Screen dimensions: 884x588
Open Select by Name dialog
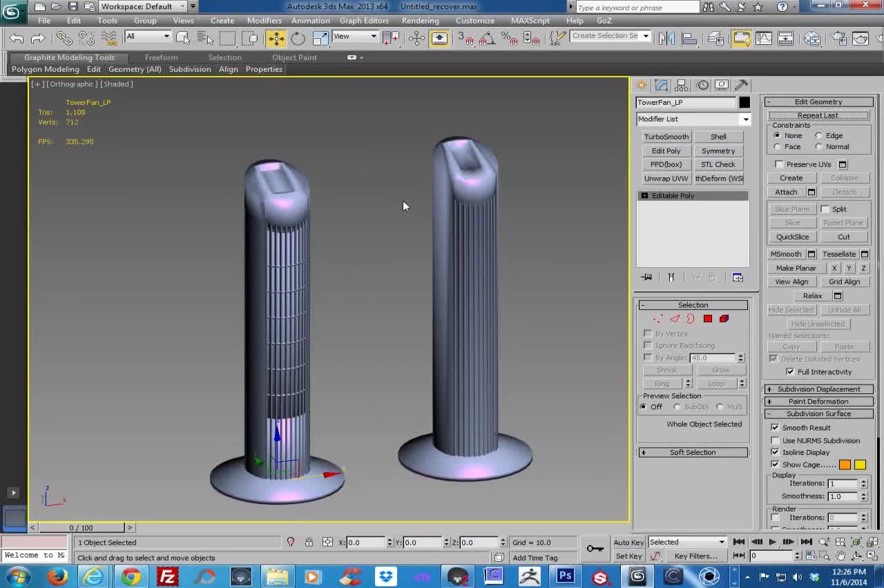(205, 39)
